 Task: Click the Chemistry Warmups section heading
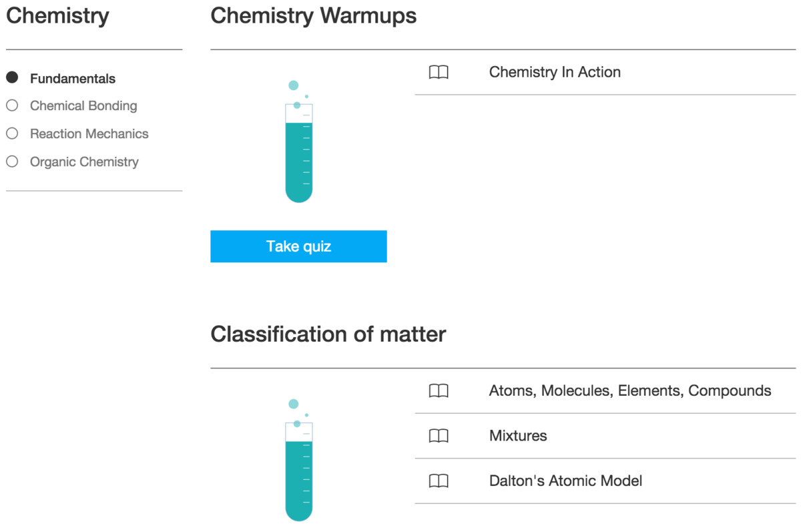(x=314, y=16)
